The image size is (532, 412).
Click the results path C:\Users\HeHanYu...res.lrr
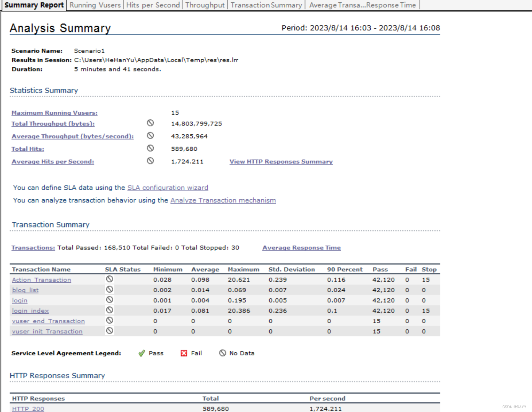[x=156, y=60]
